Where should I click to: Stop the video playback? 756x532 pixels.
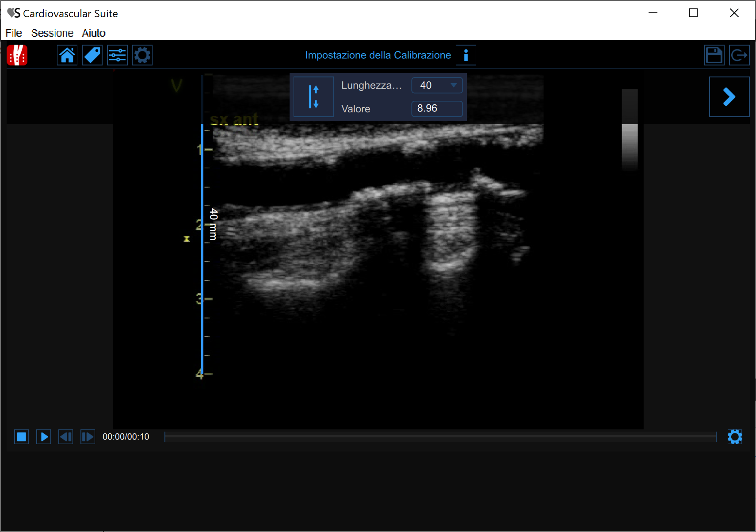coord(22,437)
